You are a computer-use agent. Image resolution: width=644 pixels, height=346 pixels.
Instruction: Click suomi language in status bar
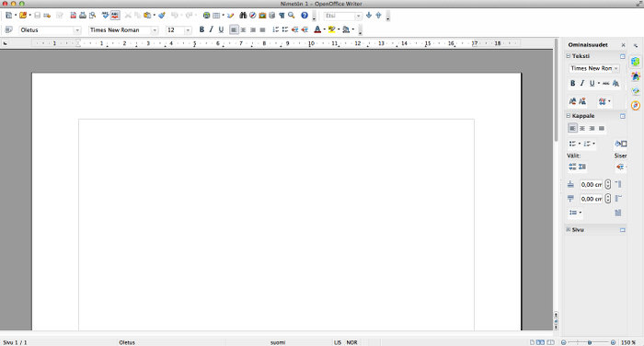(278, 342)
